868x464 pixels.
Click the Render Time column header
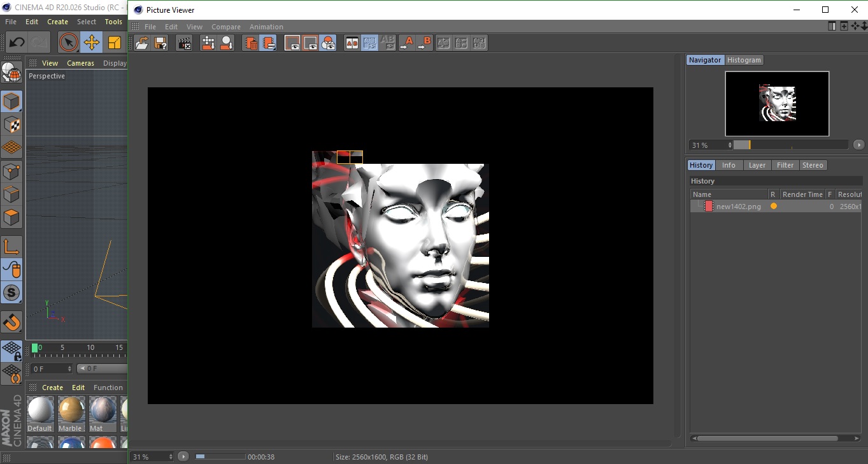[802, 194]
